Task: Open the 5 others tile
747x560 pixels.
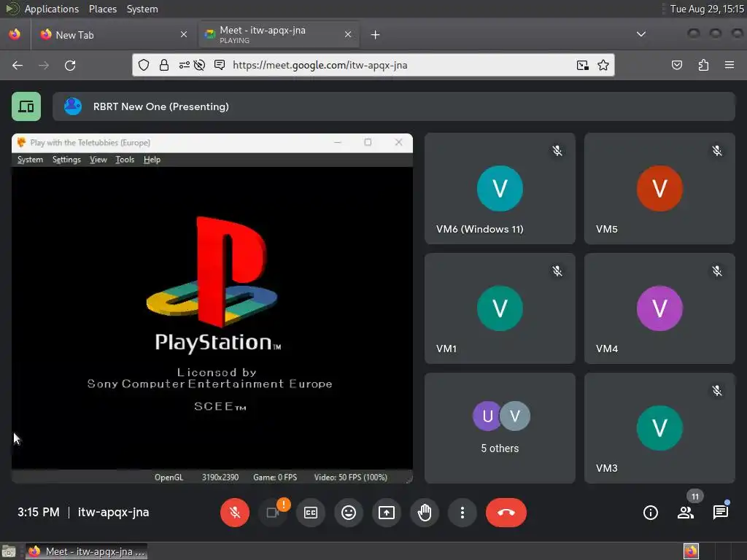Action: coord(500,428)
